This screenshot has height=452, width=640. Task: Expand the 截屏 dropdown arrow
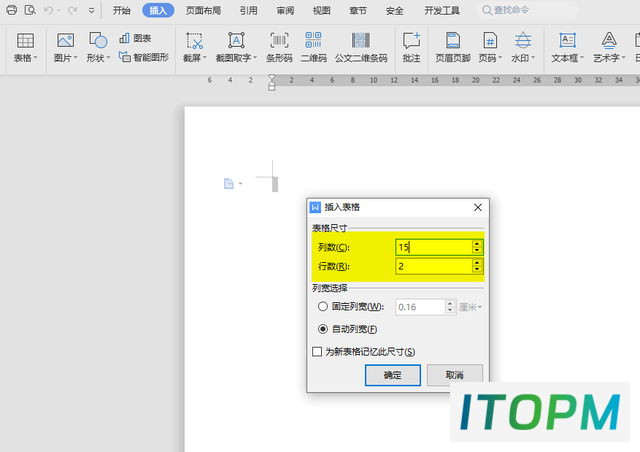pyautogui.click(x=204, y=58)
